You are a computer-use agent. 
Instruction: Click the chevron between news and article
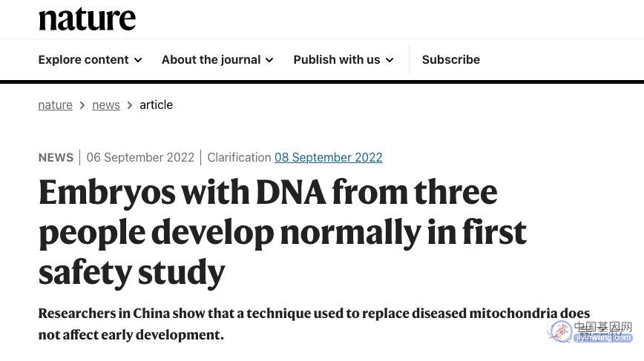130,105
